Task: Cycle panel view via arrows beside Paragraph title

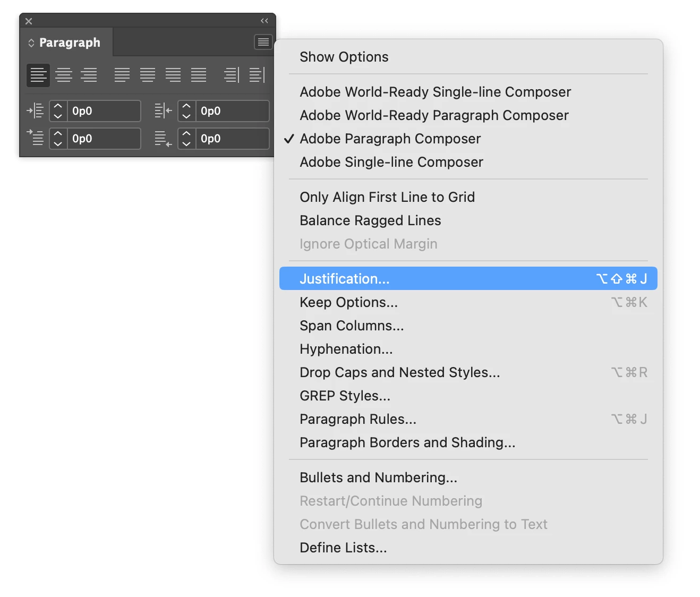Action: (31, 43)
